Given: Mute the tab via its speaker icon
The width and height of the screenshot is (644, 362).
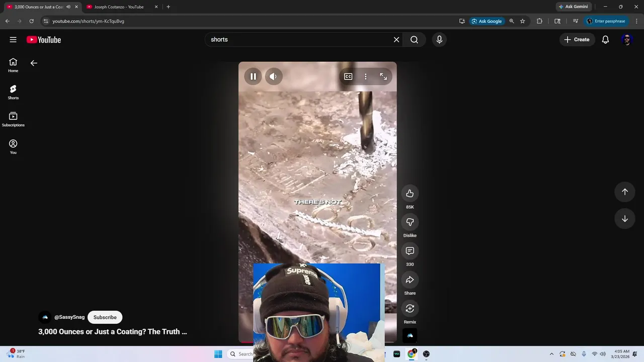Looking at the screenshot, I should (x=68, y=7).
